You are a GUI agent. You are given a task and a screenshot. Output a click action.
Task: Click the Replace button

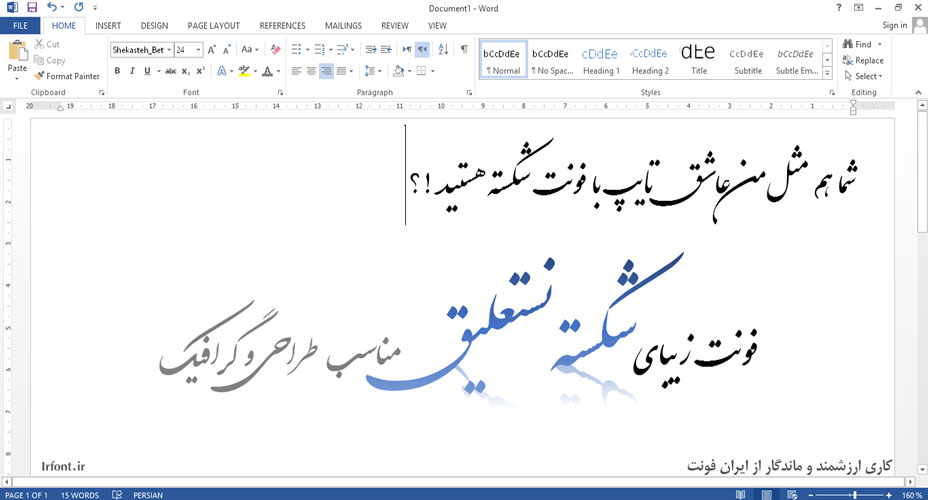click(863, 60)
